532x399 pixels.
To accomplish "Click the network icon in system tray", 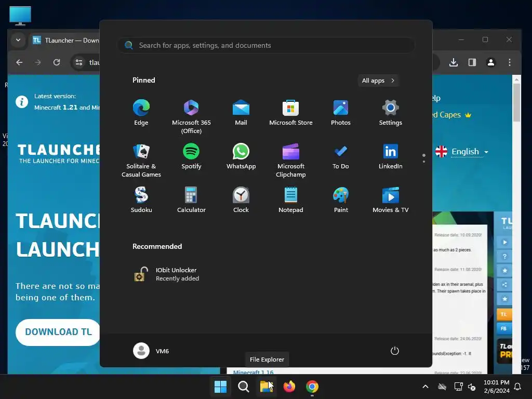I will [x=458, y=387].
